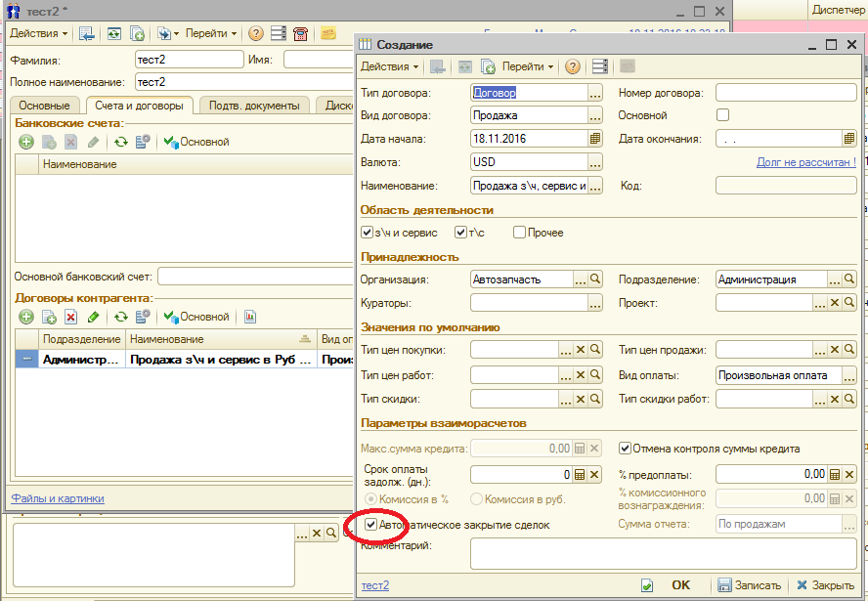Click the copy-document icon in Создание toolbar
Screen dimensions: 868x601
pos(488,67)
